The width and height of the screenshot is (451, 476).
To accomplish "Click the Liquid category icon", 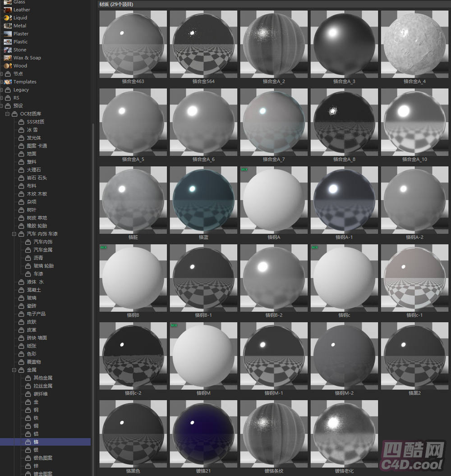I will pyautogui.click(x=8, y=18).
